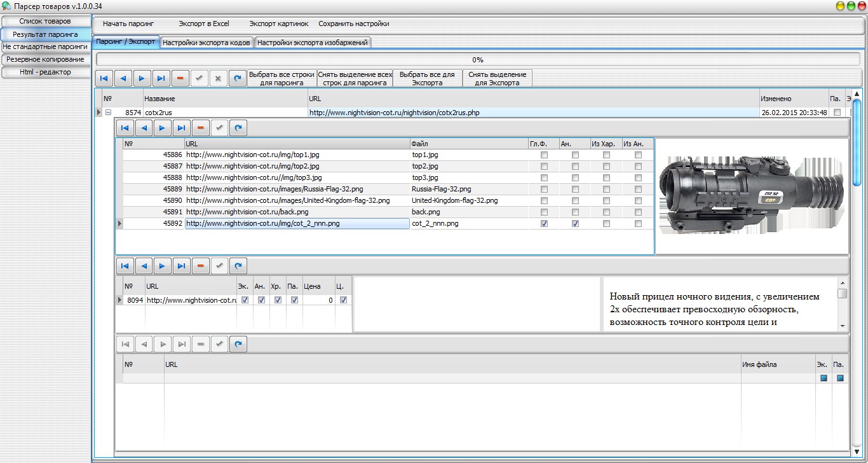Viewport: 868px width, 463px height.
Task: Go to previous record in main navigator
Action: [x=123, y=78]
